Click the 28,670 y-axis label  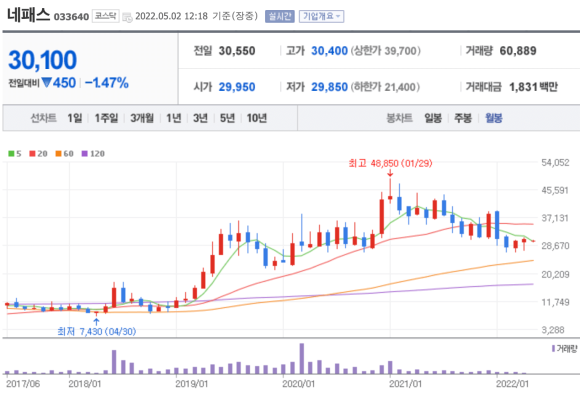coord(555,246)
